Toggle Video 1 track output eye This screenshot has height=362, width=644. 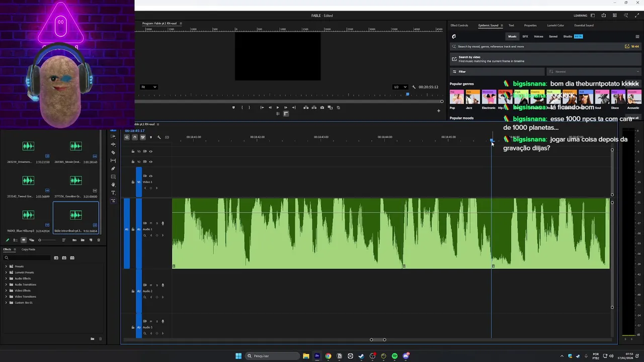(151, 176)
